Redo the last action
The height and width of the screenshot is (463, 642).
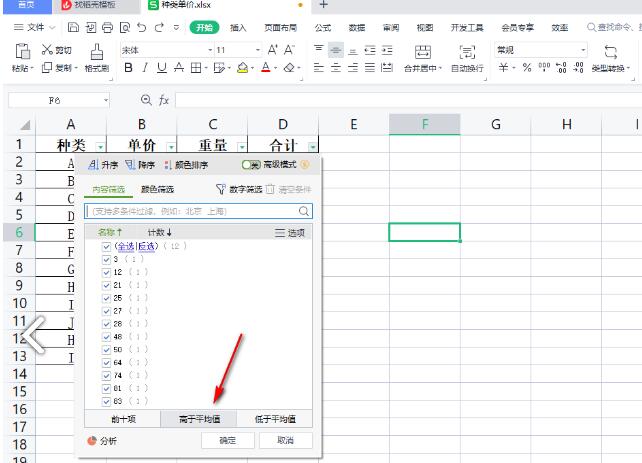click(x=159, y=27)
